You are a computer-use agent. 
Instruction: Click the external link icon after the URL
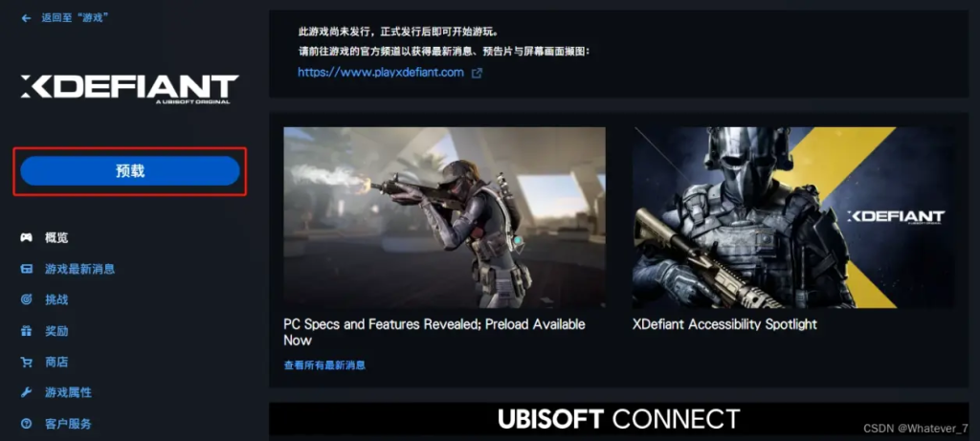(x=477, y=73)
